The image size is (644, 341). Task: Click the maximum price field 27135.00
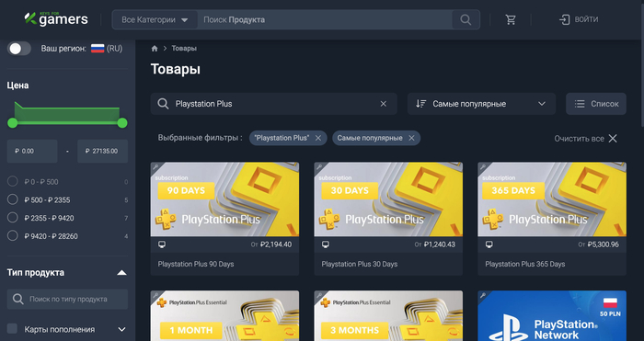click(103, 151)
